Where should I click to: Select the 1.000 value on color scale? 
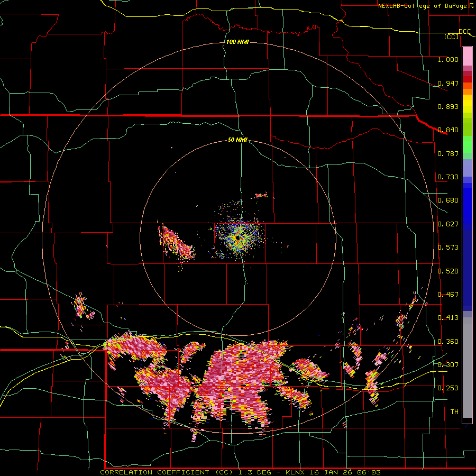point(448,59)
